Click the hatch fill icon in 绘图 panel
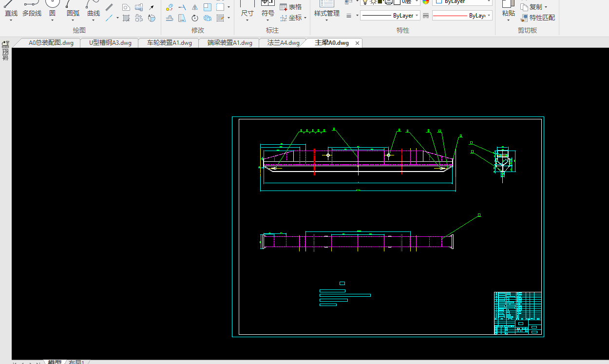The image size is (609, 364). 126,19
